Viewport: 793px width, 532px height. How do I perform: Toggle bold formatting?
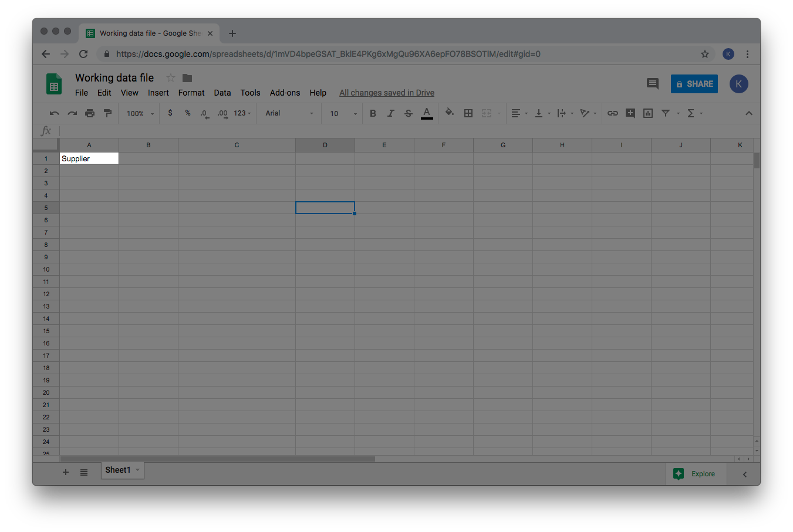373,113
